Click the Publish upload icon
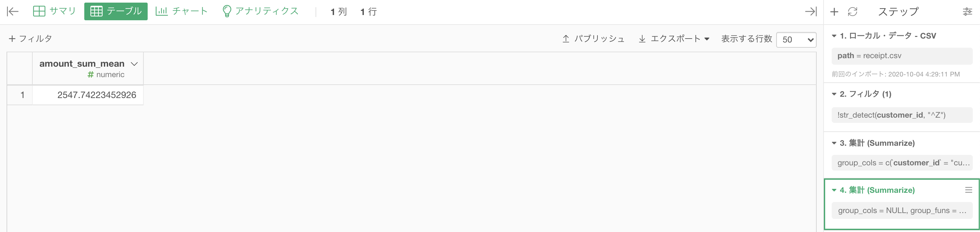This screenshot has height=232, width=980. [566, 39]
